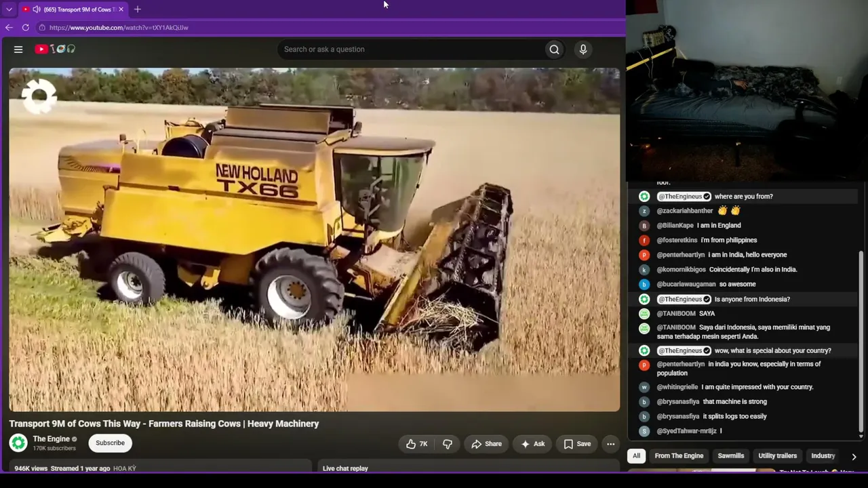Open more actions menu below the video
The image size is (868, 488).
coord(610,444)
